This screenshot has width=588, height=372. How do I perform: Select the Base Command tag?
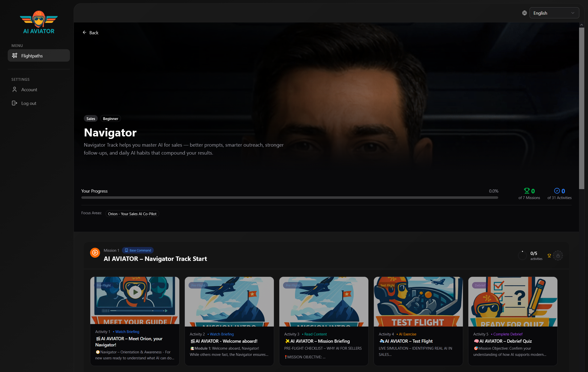[138, 250]
